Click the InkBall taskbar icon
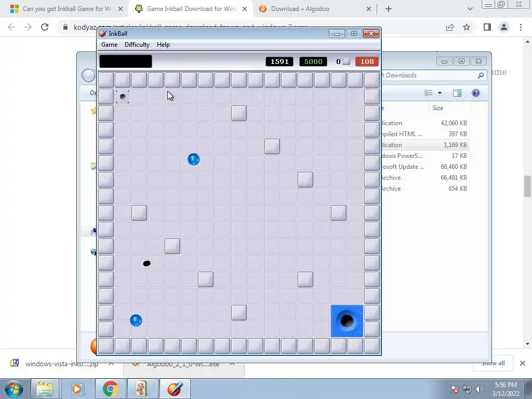The image size is (532, 399). tap(175, 389)
